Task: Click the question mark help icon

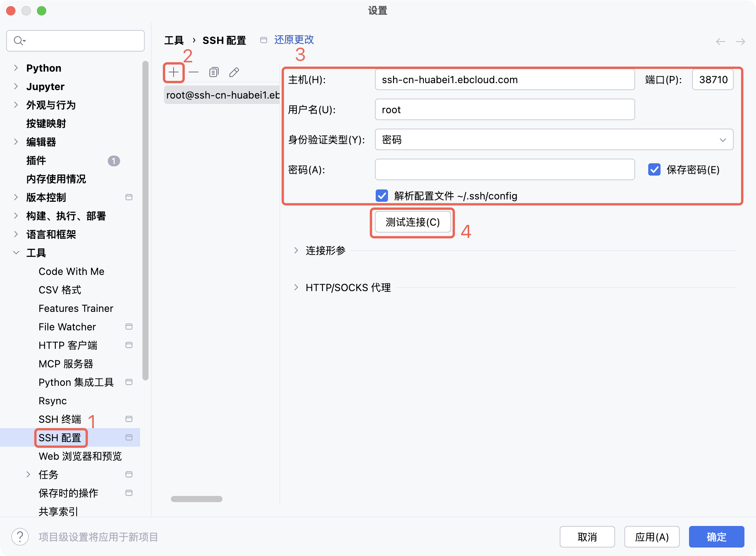Action: tap(20, 537)
